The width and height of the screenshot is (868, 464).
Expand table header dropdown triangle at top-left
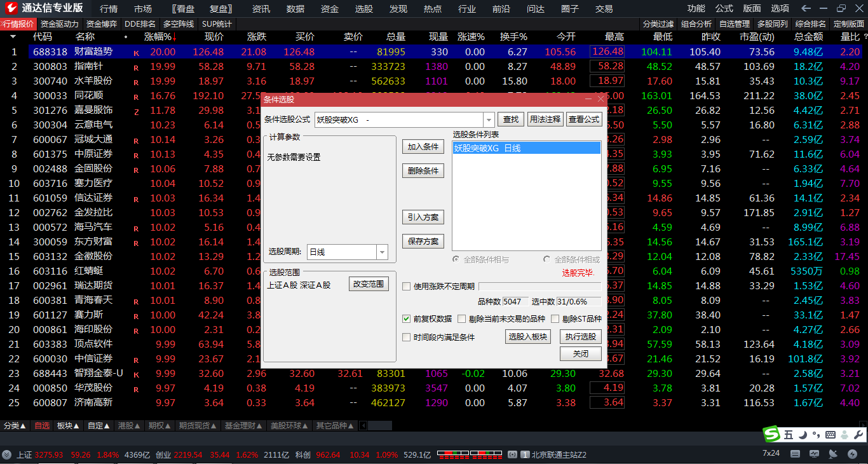coord(13,37)
